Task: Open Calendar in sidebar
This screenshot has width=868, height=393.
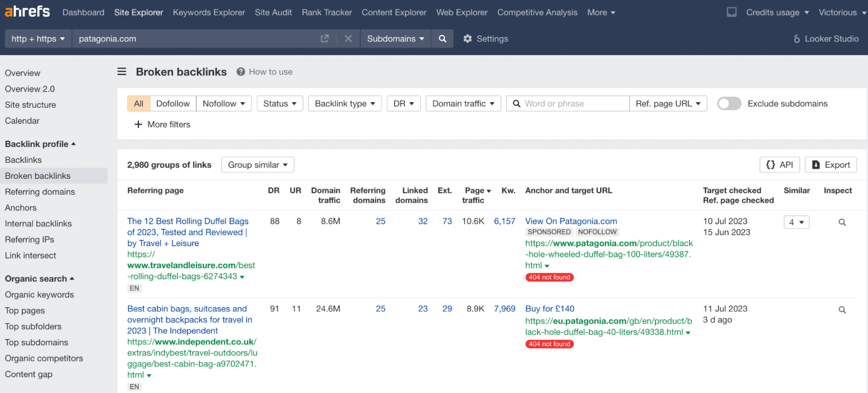Action: [x=22, y=121]
